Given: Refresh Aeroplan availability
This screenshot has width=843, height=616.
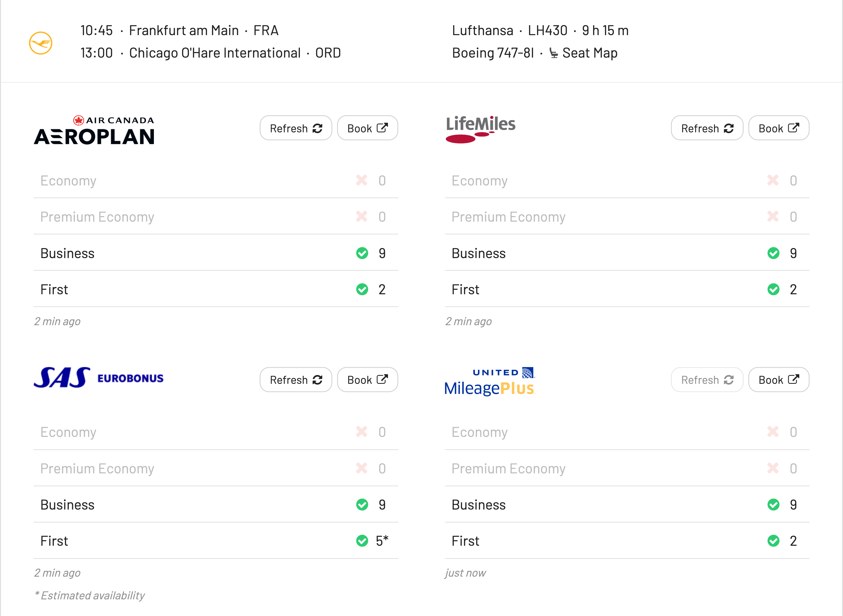Looking at the screenshot, I should click(296, 128).
